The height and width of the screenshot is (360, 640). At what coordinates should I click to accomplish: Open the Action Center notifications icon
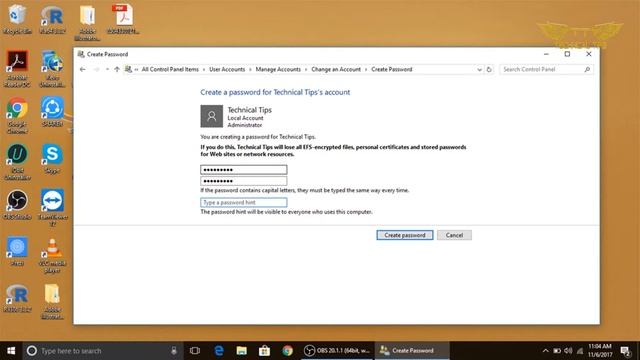625,351
